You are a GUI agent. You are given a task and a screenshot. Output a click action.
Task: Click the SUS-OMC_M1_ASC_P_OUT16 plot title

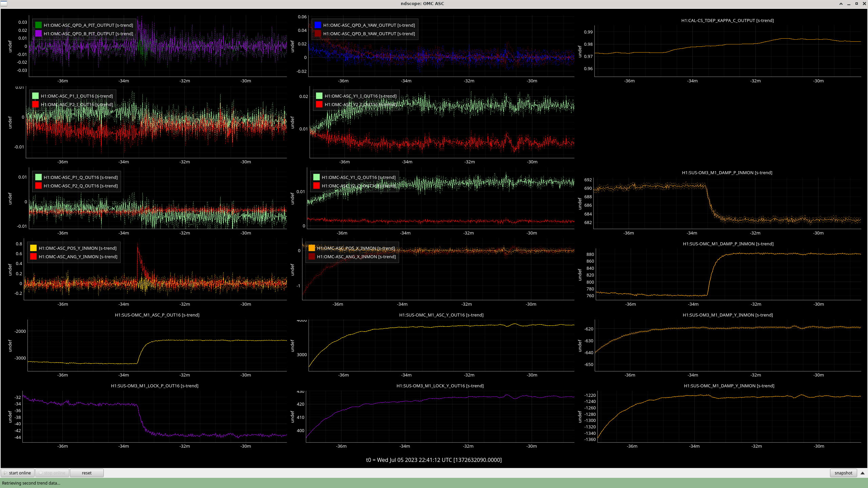(x=157, y=315)
